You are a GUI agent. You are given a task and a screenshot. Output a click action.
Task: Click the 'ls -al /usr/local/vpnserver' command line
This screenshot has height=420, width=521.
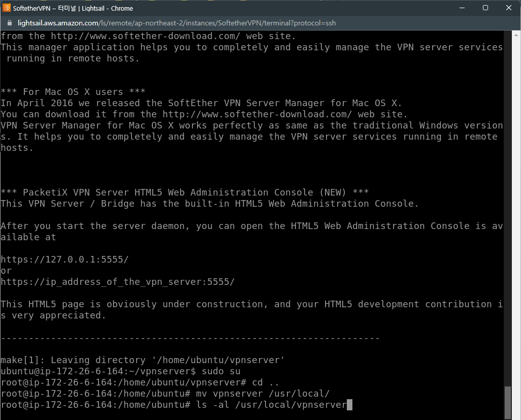[x=174, y=405]
